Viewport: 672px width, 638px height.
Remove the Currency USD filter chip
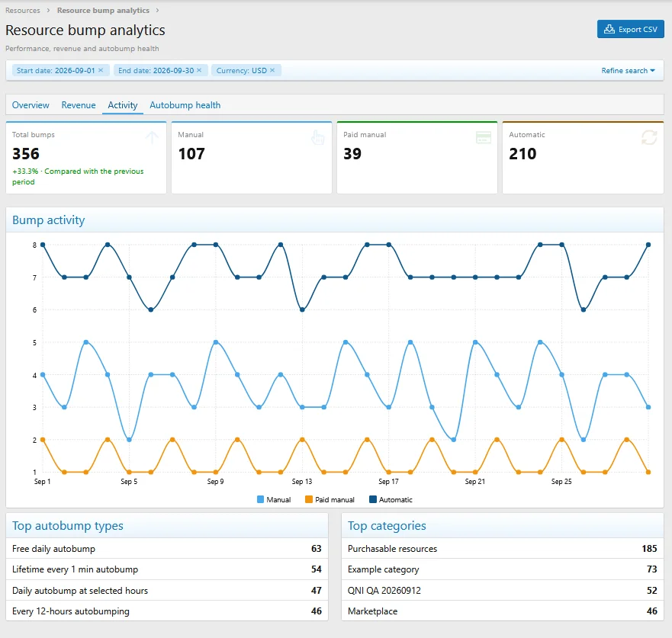[x=272, y=70]
